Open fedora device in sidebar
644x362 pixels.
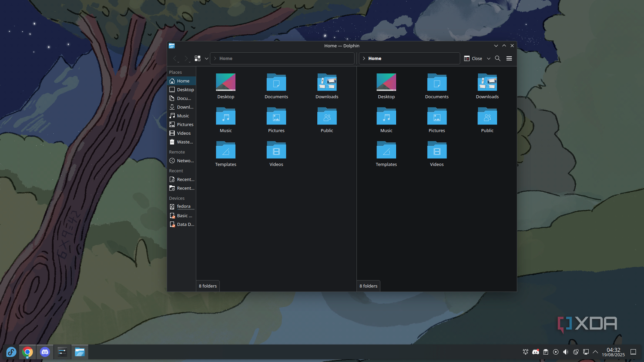point(182,206)
